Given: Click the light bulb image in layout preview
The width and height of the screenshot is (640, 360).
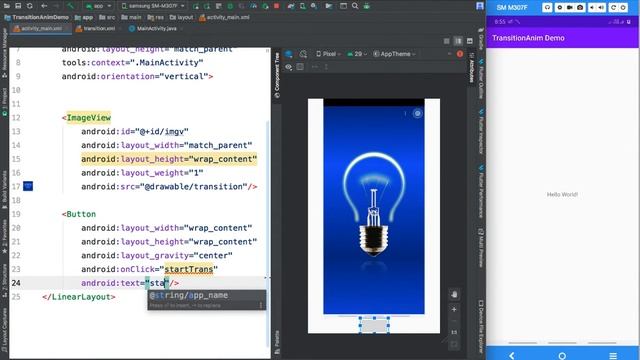Looking at the screenshot, I should 373,206.
